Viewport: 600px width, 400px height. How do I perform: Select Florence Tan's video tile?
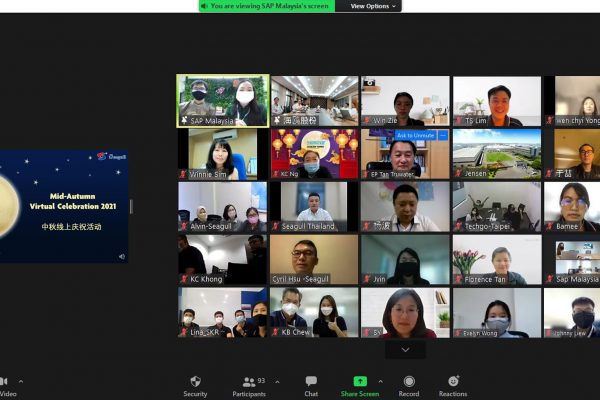(x=496, y=258)
